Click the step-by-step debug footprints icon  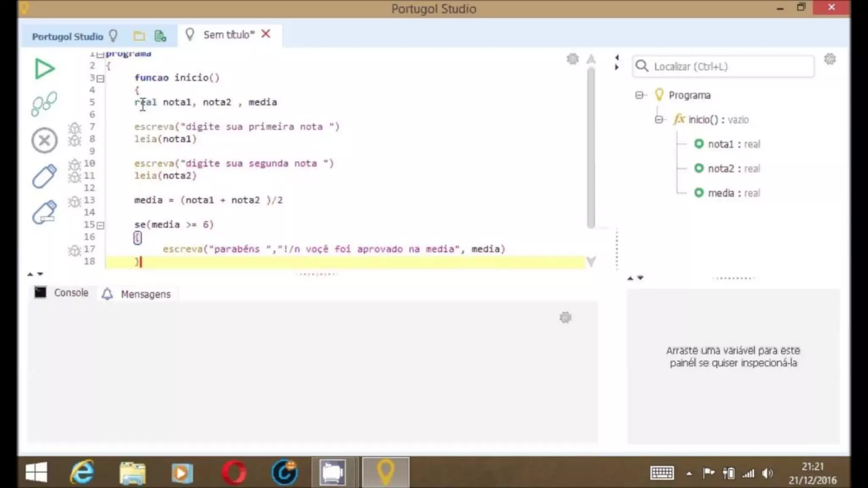(x=44, y=103)
